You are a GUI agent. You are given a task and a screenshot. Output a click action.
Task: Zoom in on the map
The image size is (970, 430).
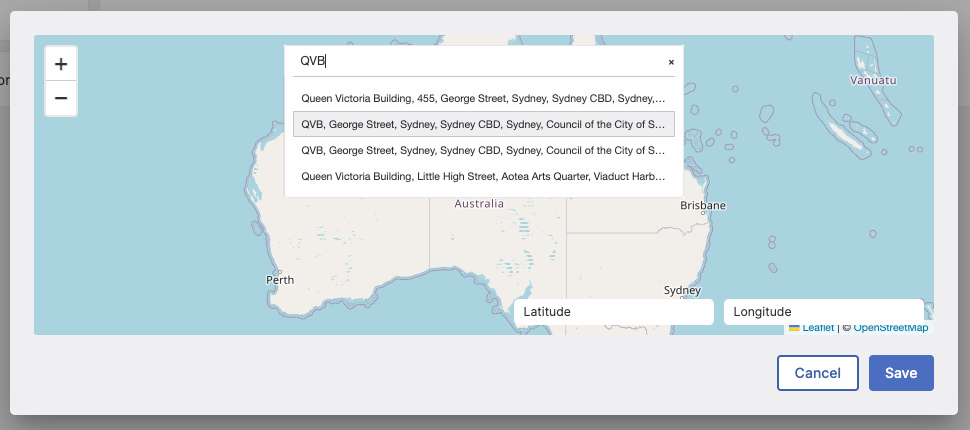(x=61, y=64)
